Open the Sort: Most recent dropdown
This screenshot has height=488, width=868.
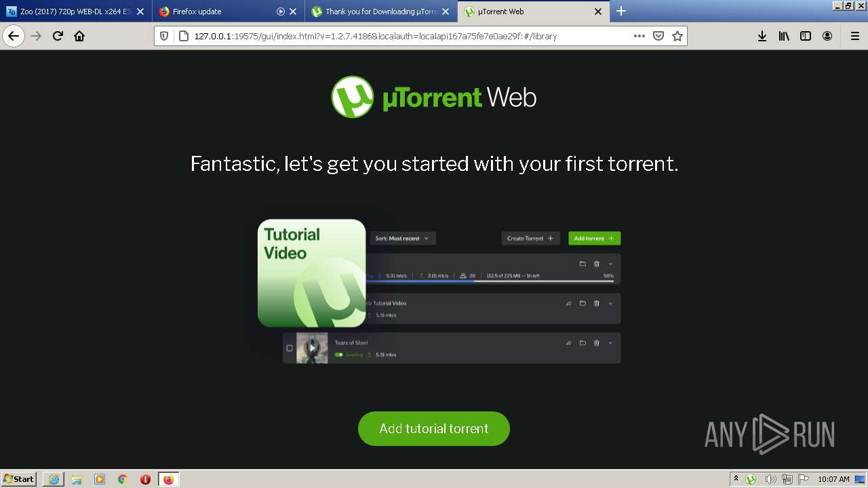click(x=403, y=239)
